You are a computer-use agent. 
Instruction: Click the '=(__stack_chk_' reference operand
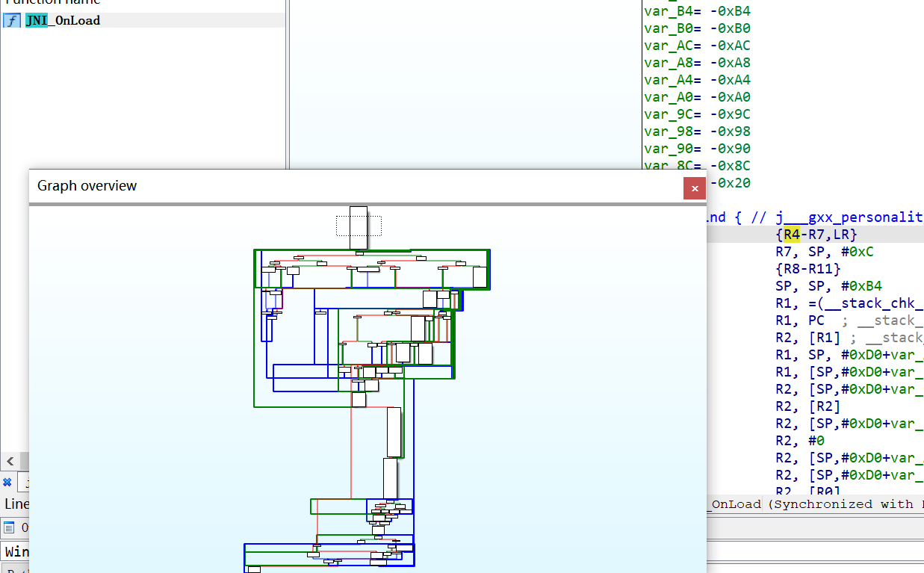point(866,303)
